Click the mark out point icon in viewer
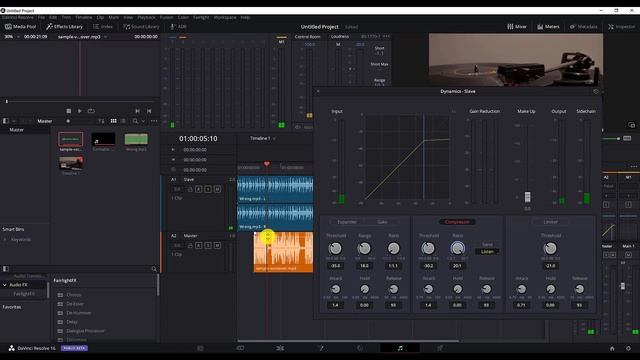The width and height of the screenshot is (640, 360). coord(149,111)
